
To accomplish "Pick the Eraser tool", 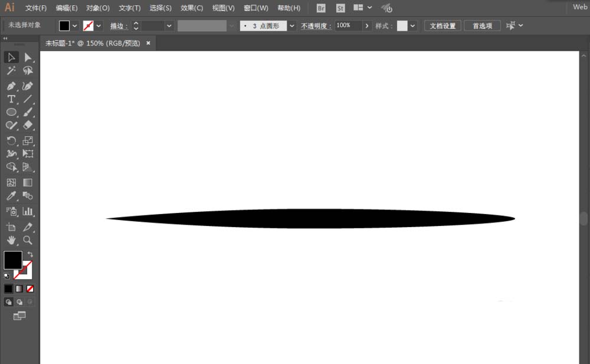I will click(28, 125).
